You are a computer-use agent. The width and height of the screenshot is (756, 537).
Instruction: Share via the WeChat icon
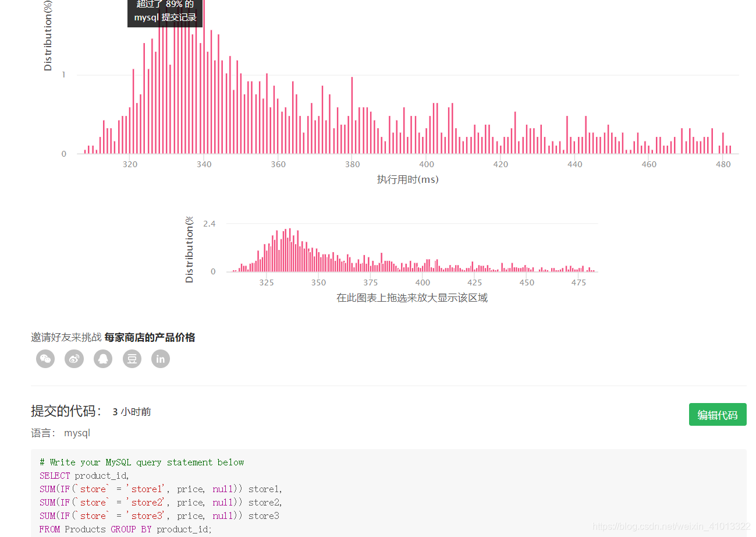(45, 359)
